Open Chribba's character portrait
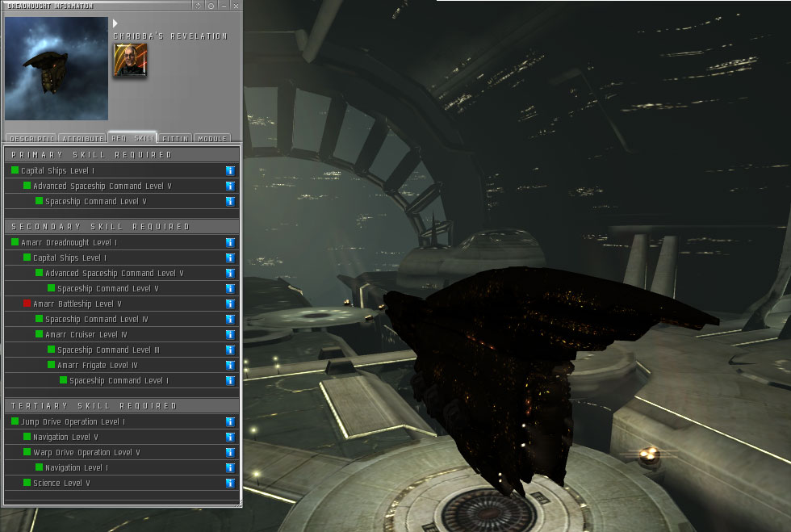 click(x=130, y=60)
